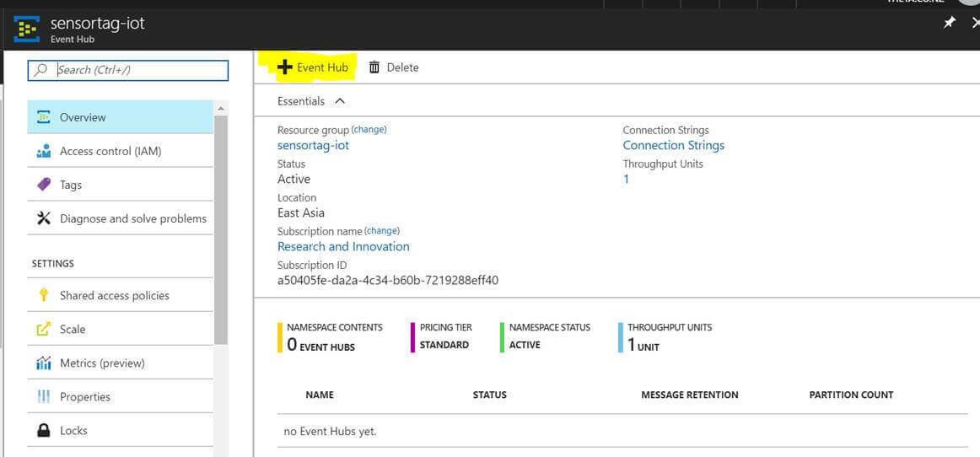Click the wrench Diagnose icon

pyautogui.click(x=43, y=218)
